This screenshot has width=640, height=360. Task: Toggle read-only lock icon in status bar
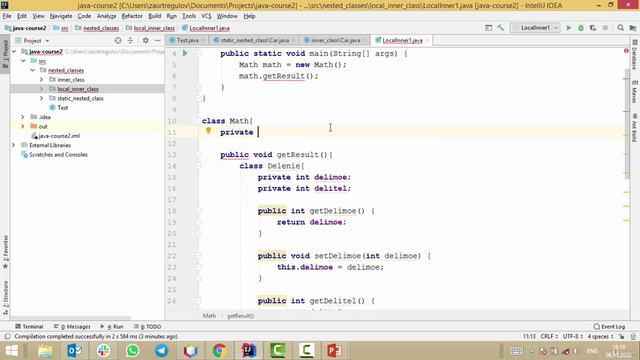click(x=621, y=336)
